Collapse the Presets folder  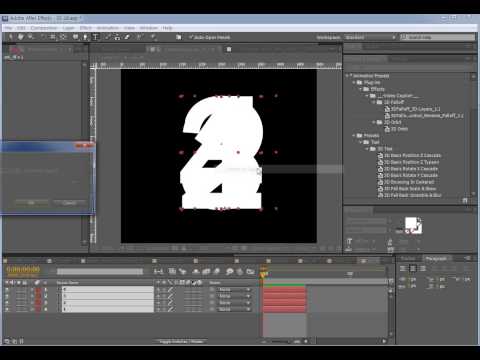354,136
